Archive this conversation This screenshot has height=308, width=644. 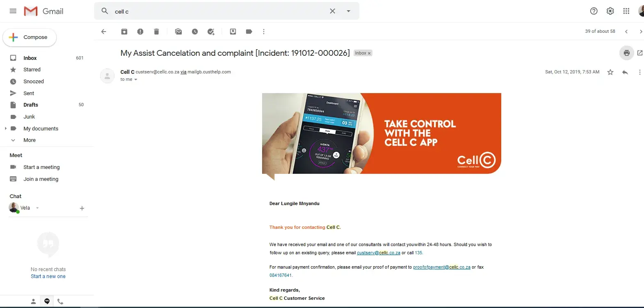click(124, 32)
